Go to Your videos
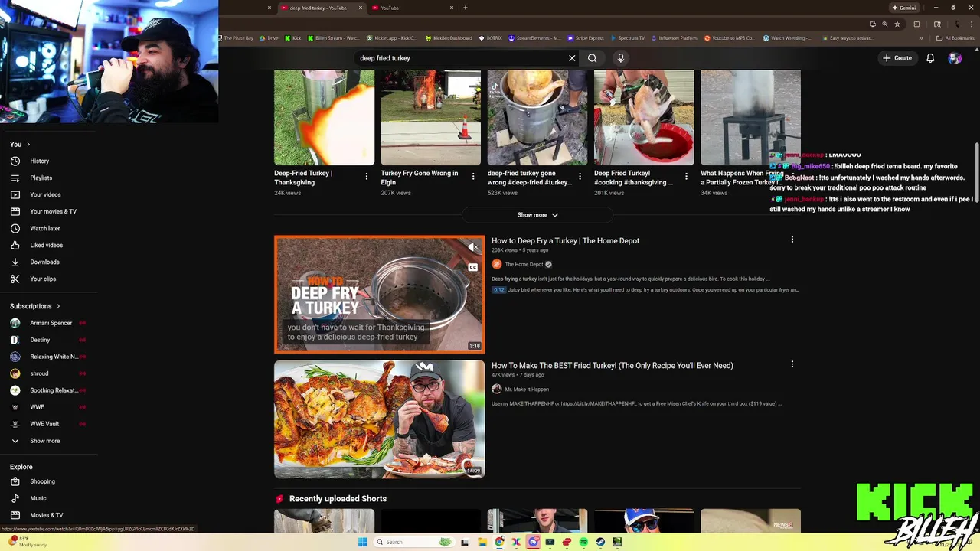The height and width of the screenshot is (551, 980). click(x=45, y=194)
